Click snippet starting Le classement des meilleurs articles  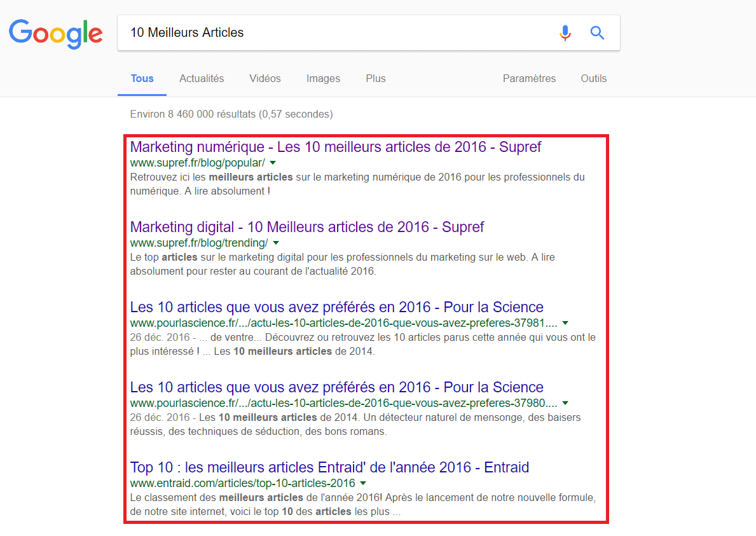(363, 504)
